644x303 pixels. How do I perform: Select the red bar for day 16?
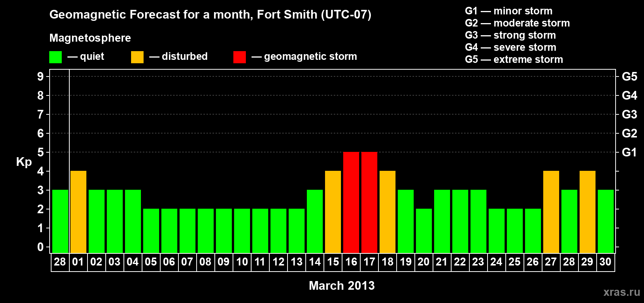tap(351, 202)
